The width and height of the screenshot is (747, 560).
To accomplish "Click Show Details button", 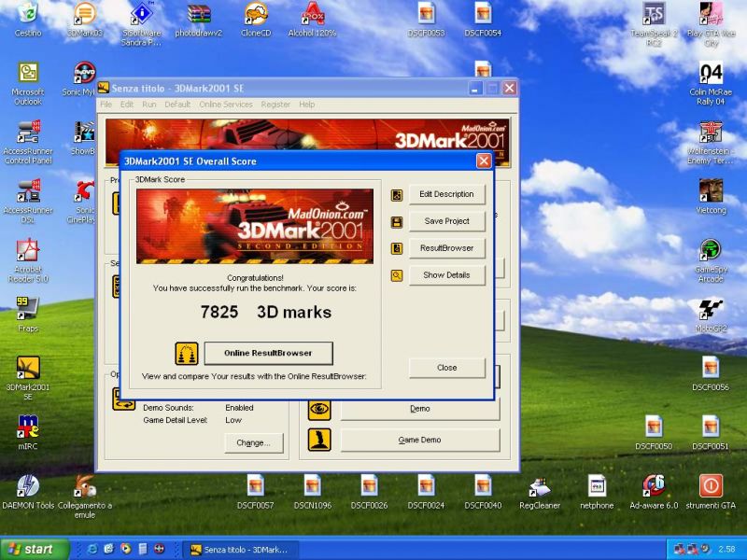I will [x=446, y=275].
